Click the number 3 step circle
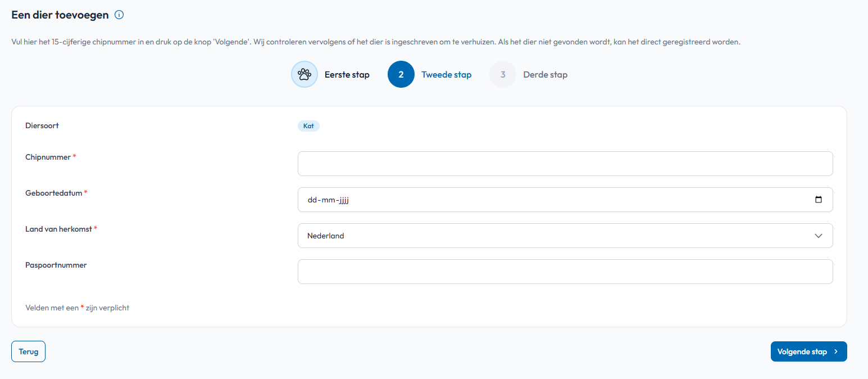 tap(502, 74)
